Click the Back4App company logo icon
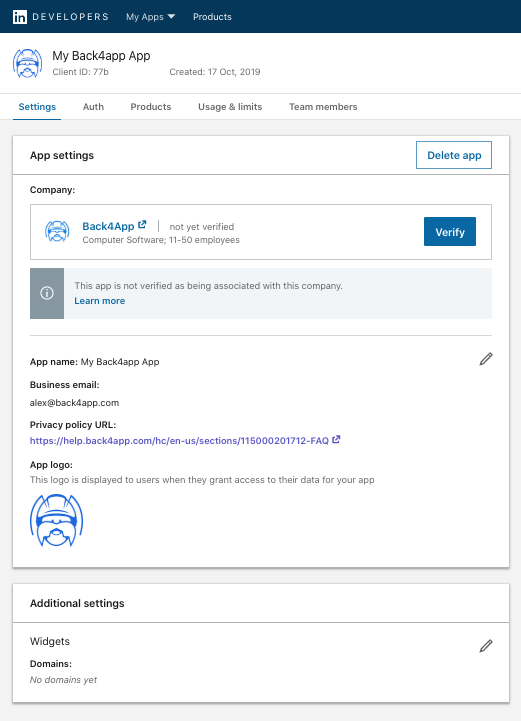 point(57,231)
